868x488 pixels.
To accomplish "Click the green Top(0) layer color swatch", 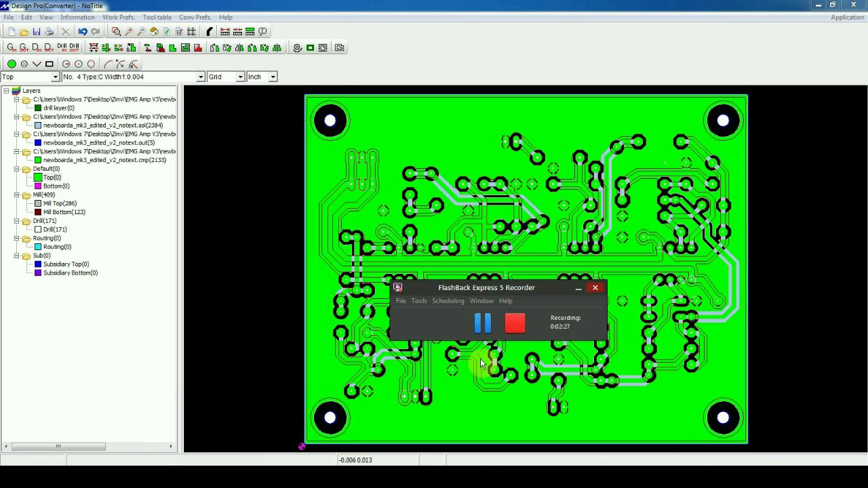I will [38, 178].
